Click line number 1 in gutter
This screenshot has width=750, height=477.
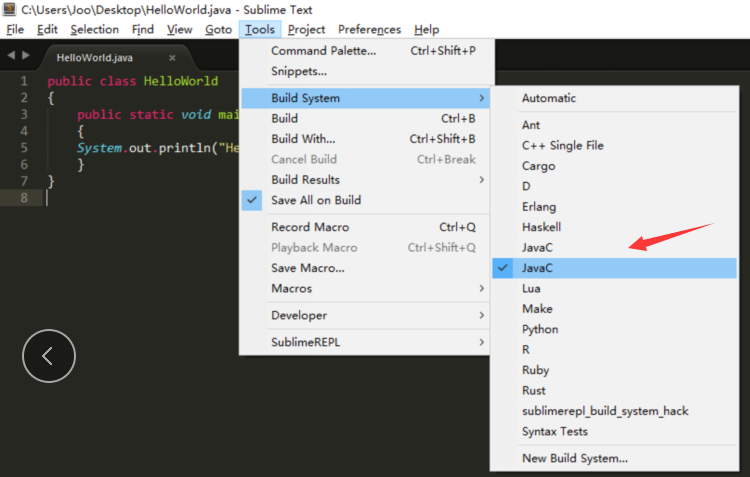(23, 81)
